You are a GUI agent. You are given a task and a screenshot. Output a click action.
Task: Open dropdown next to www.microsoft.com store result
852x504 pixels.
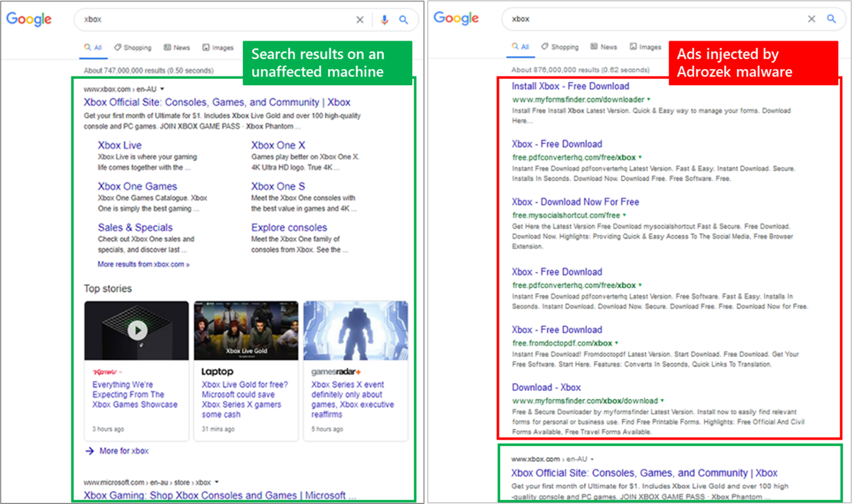[x=217, y=482]
